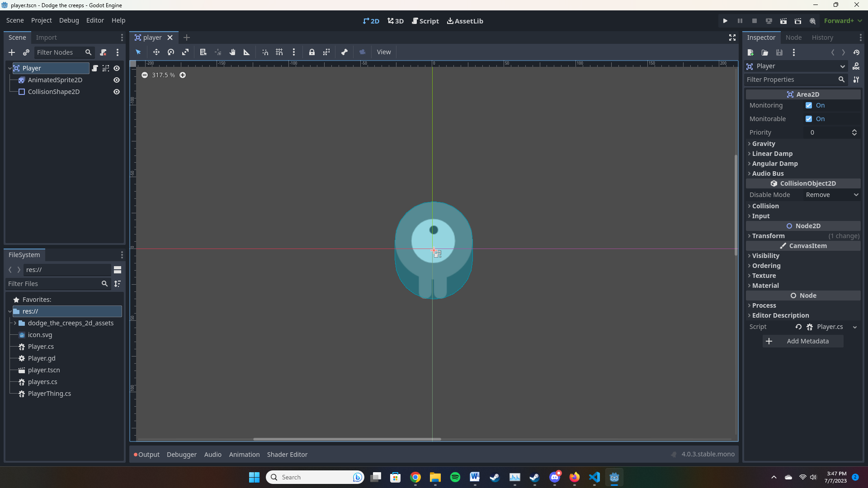This screenshot has width=868, height=488.
Task: Click the Add Metadata button
Action: (803, 341)
